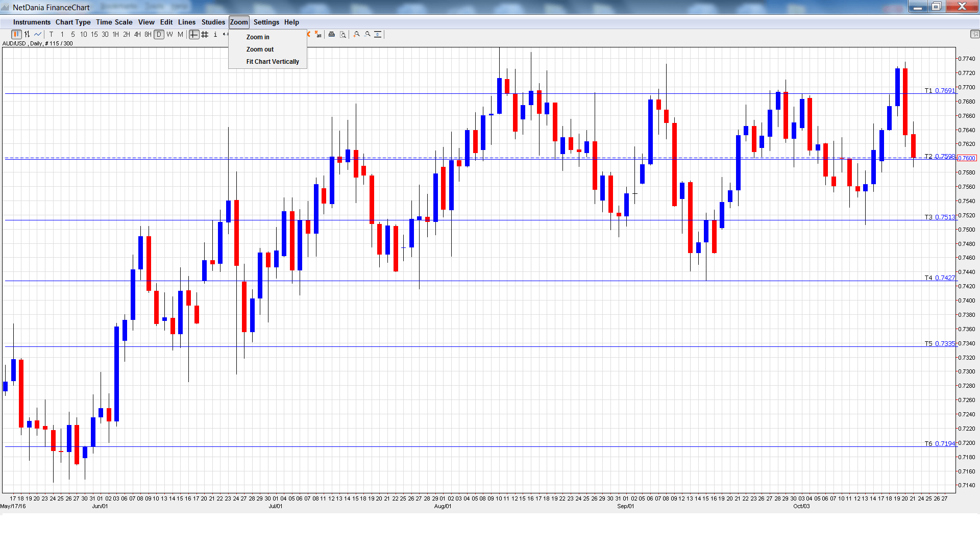Select Fit Chart Vertically menu entry

(x=273, y=62)
